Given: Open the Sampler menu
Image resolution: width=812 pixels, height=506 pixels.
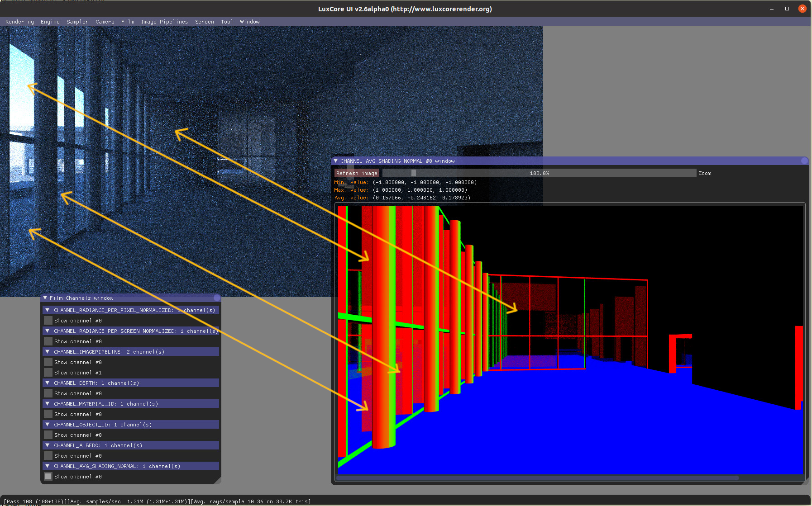Looking at the screenshot, I should tap(77, 22).
